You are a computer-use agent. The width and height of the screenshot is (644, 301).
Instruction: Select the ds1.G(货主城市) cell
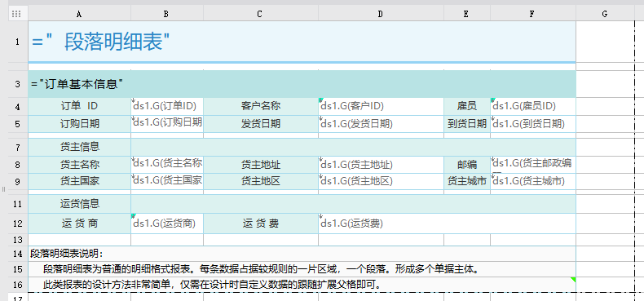[532, 181]
